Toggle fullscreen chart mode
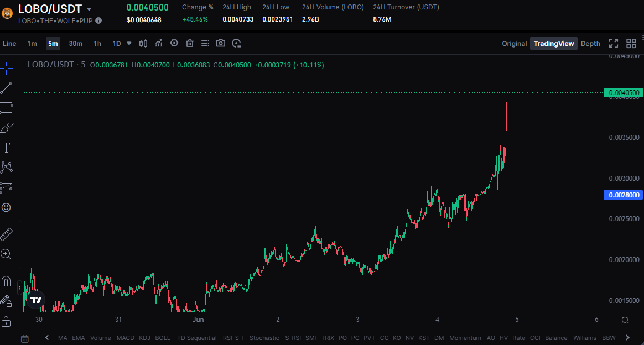The image size is (644, 345). pos(614,44)
